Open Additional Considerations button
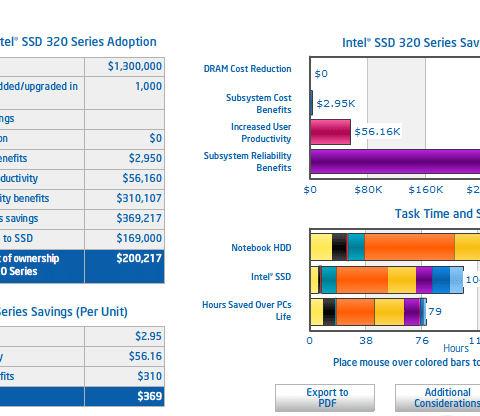Screen dimensions: 480x416 [437, 398]
